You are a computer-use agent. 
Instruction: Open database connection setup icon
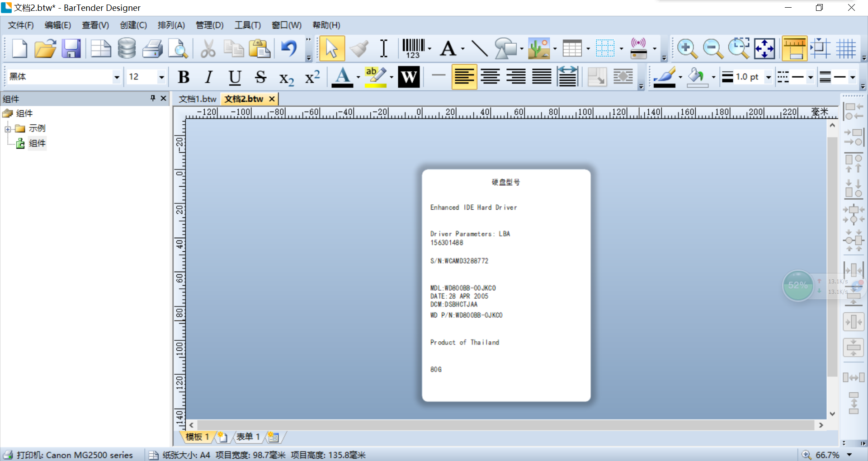127,48
